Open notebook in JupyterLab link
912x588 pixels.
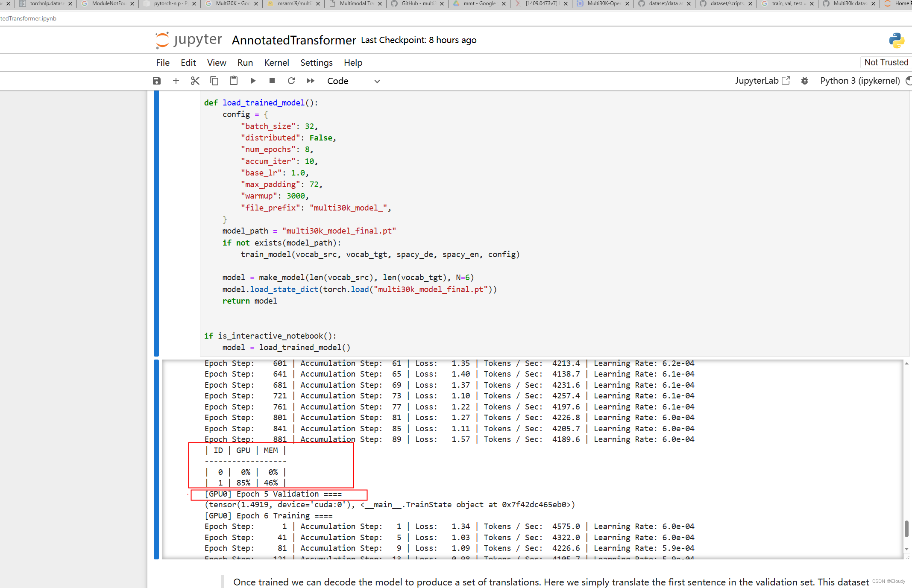(762, 81)
